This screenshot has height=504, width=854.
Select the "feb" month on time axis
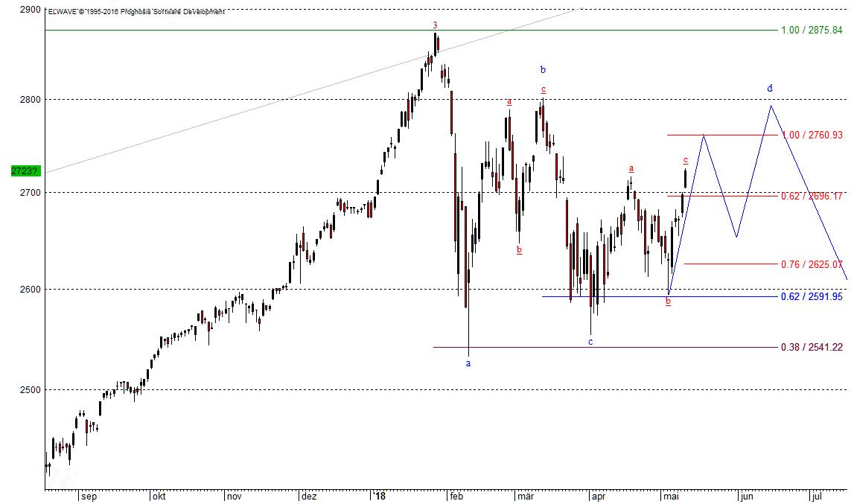pyautogui.click(x=456, y=497)
